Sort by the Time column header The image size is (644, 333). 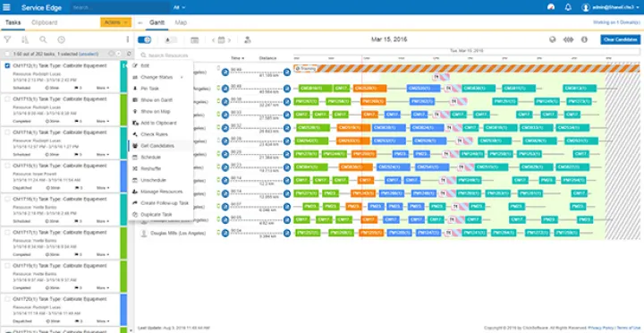pos(237,58)
